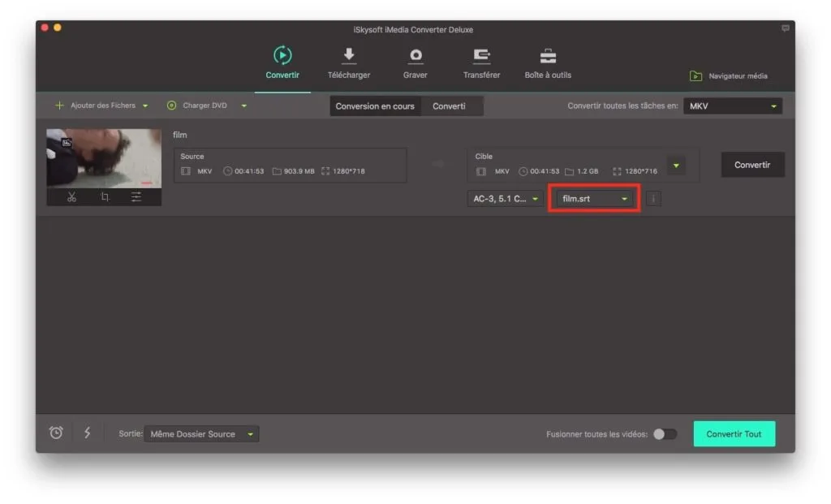Switch to the Télécharger section

pos(349,63)
